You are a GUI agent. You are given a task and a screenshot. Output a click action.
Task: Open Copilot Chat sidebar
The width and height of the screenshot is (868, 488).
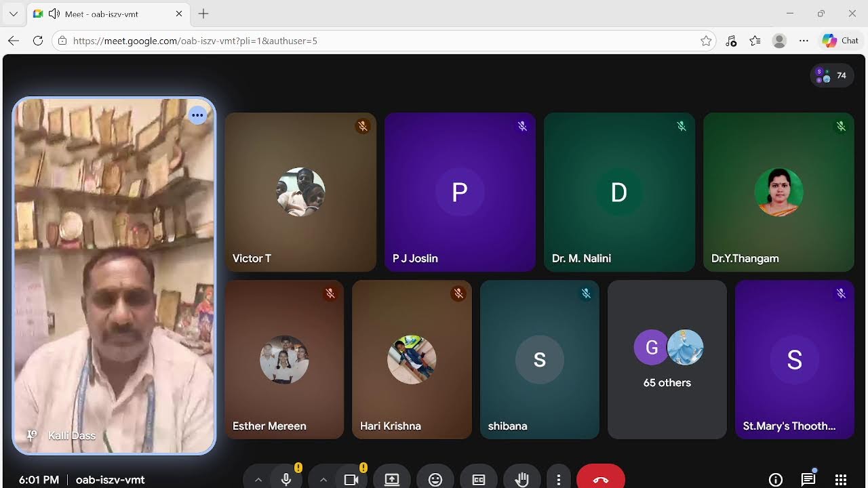(841, 41)
